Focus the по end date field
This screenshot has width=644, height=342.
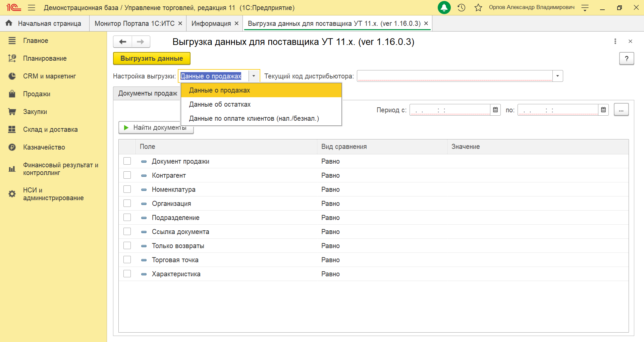coord(558,110)
